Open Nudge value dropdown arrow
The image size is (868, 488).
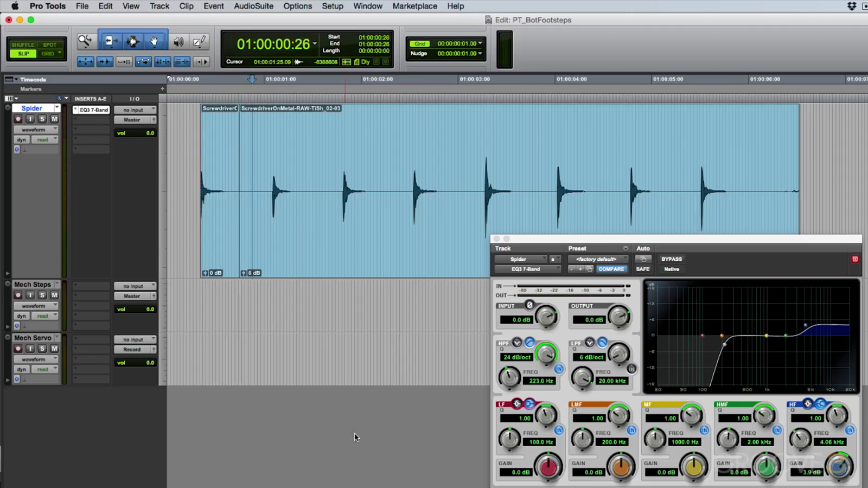pos(480,53)
